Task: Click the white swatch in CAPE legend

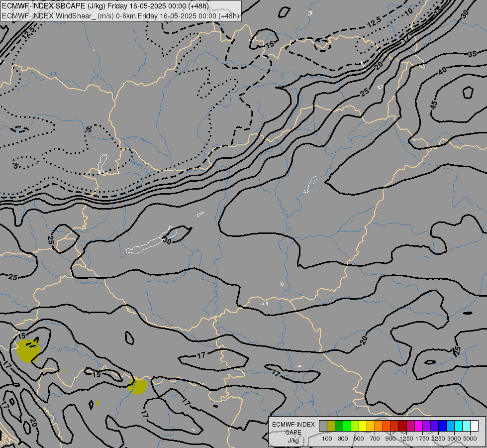Action: tap(474, 426)
